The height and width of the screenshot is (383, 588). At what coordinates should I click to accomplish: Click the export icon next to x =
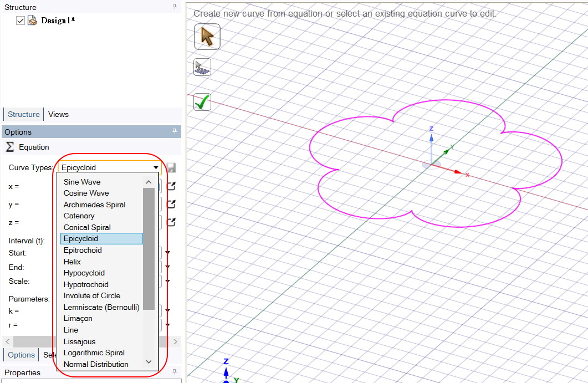click(171, 186)
